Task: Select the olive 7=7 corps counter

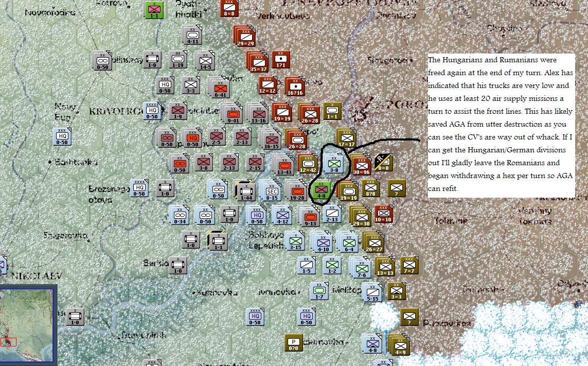Action: coord(409,266)
